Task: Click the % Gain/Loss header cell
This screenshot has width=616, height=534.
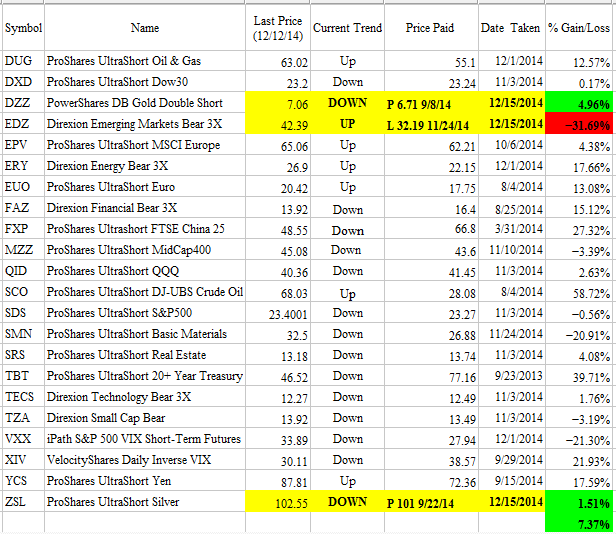Action: 579,28
